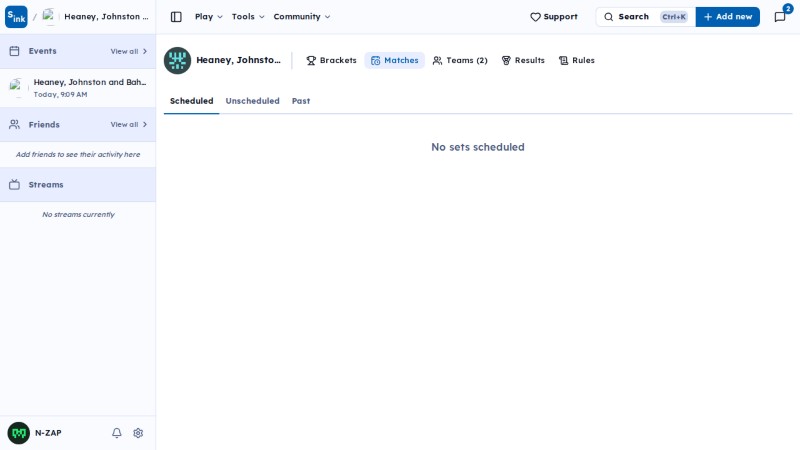800x450 pixels.
Task: Open the sendou.ink logo home
Action: (x=16, y=17)
